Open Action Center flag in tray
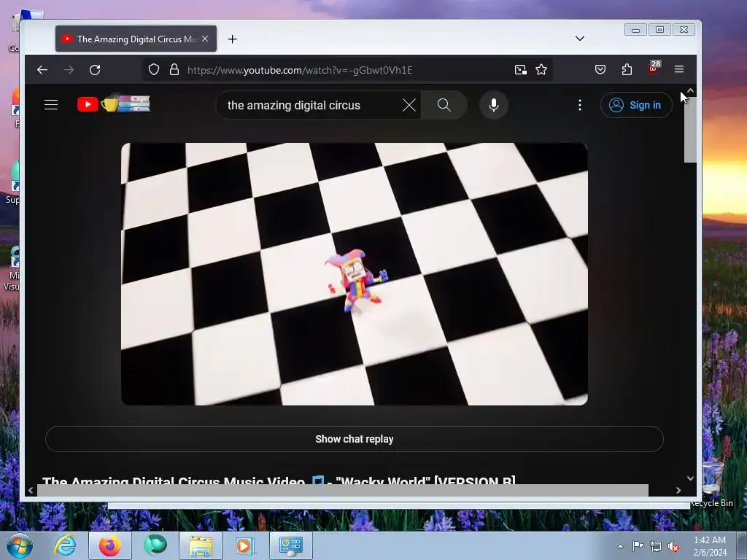 pos(638,546)
